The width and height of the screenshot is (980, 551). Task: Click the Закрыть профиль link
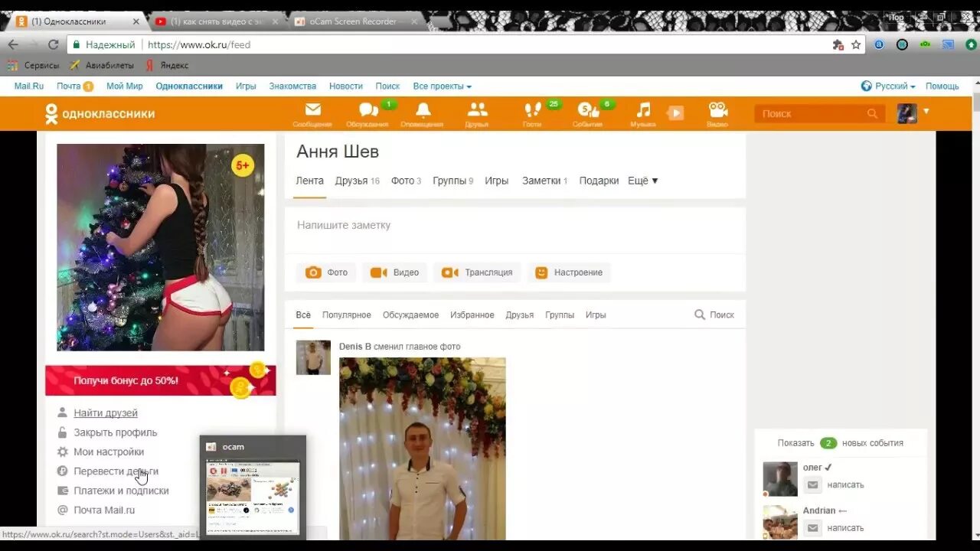115,432
